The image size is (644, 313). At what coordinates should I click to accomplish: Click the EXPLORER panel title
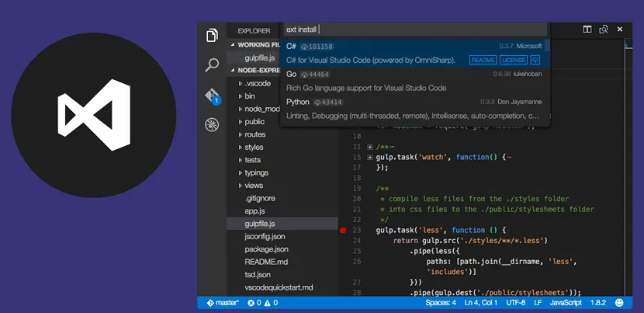tap(254, 31)
